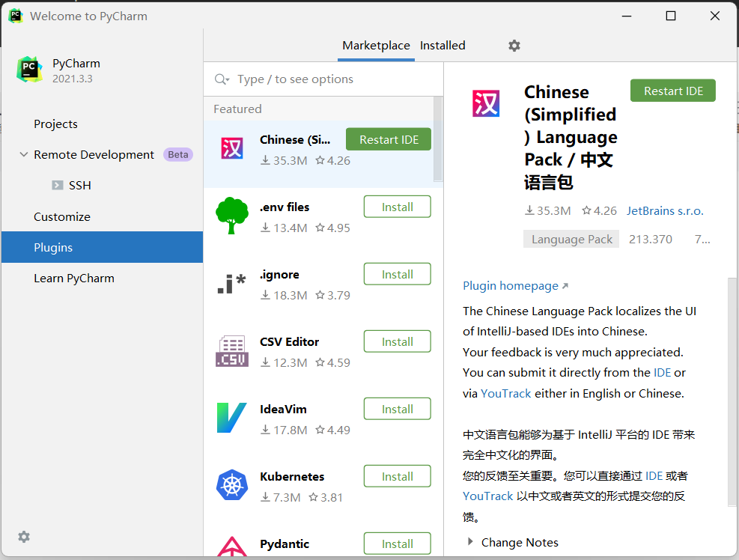This screenshot has width=739, height=560.
Task: Click the SSH terminal icon
Action: (x=58, y=185)
